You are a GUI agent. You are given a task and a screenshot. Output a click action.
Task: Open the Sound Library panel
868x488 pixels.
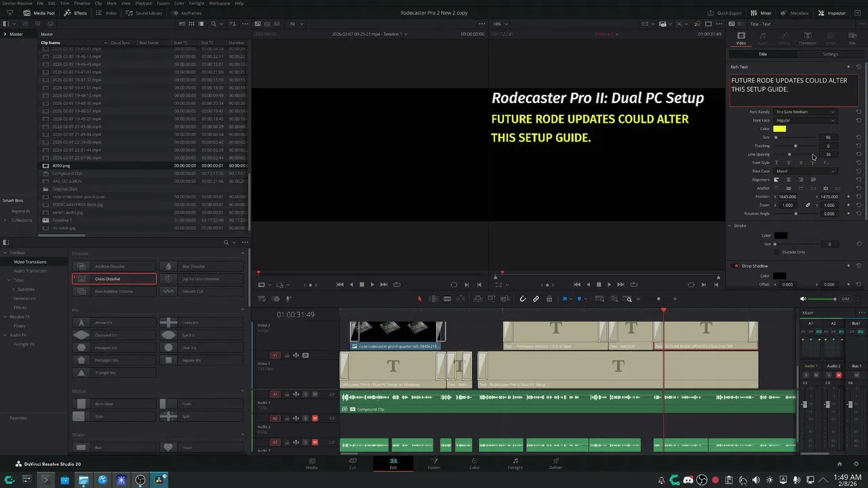[144, 13]
